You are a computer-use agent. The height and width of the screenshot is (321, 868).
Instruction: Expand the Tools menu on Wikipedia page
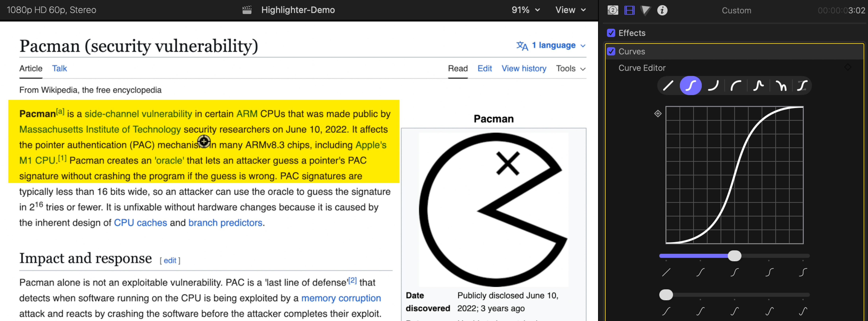click(571, 68)
